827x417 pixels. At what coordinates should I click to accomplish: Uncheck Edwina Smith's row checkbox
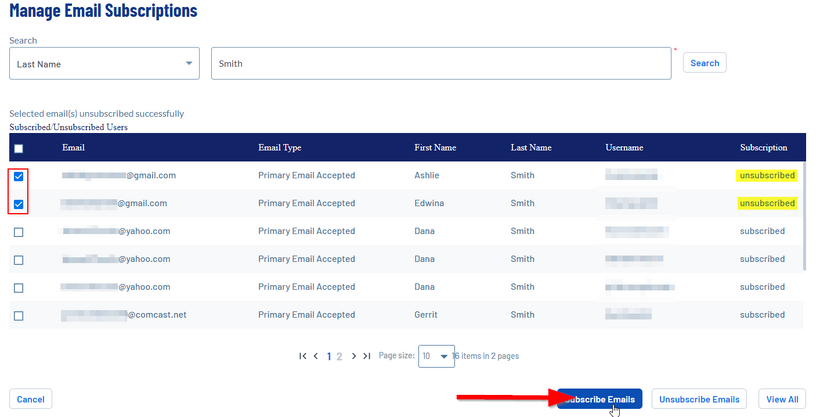click(18, 204)
